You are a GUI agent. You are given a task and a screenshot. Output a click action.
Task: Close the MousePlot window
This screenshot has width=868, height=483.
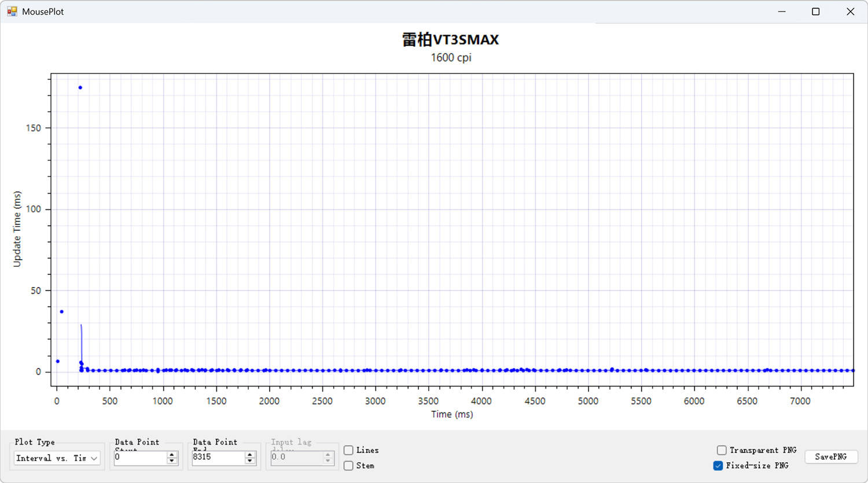(850, 12)
